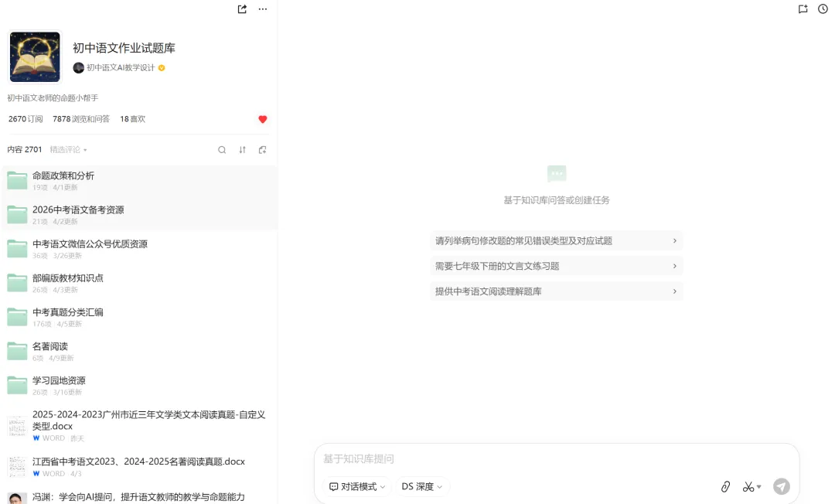
Task: Attach a file with the paperclip icon
Action: [724, 486]
